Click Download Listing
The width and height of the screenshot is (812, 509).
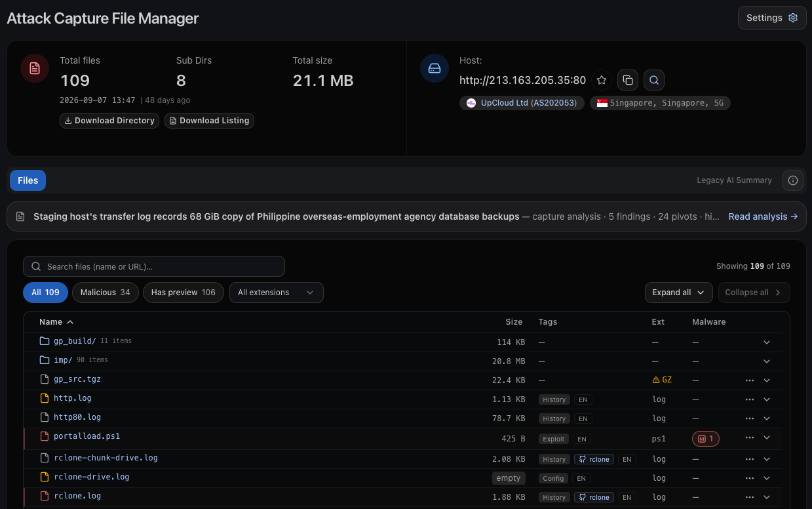coord(209,121)
